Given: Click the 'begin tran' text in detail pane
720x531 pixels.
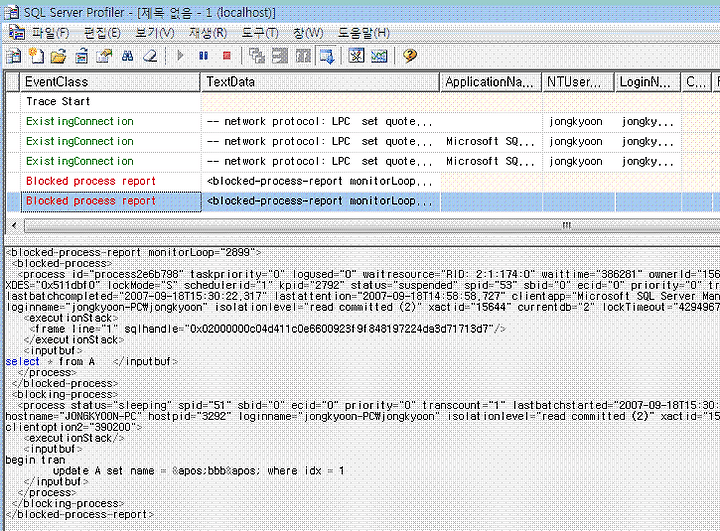Looking at the screenshot, I should tap(35, 460).
